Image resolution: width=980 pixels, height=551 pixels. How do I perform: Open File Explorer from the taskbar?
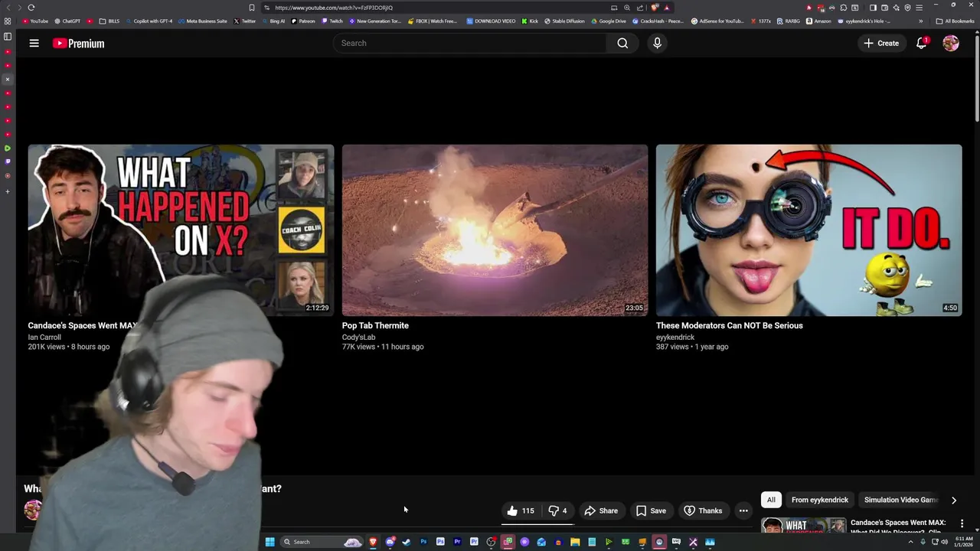click(575, 542)
